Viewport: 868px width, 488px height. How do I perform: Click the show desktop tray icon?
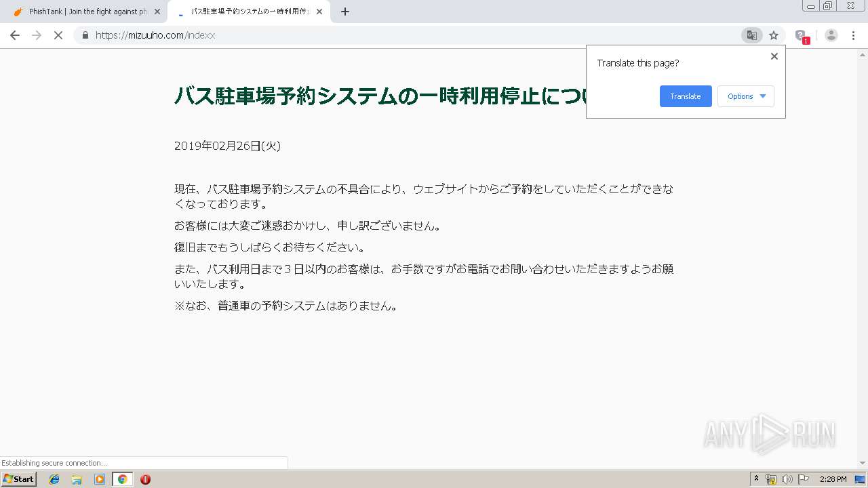pyautogui.click(x=861, y=479)
